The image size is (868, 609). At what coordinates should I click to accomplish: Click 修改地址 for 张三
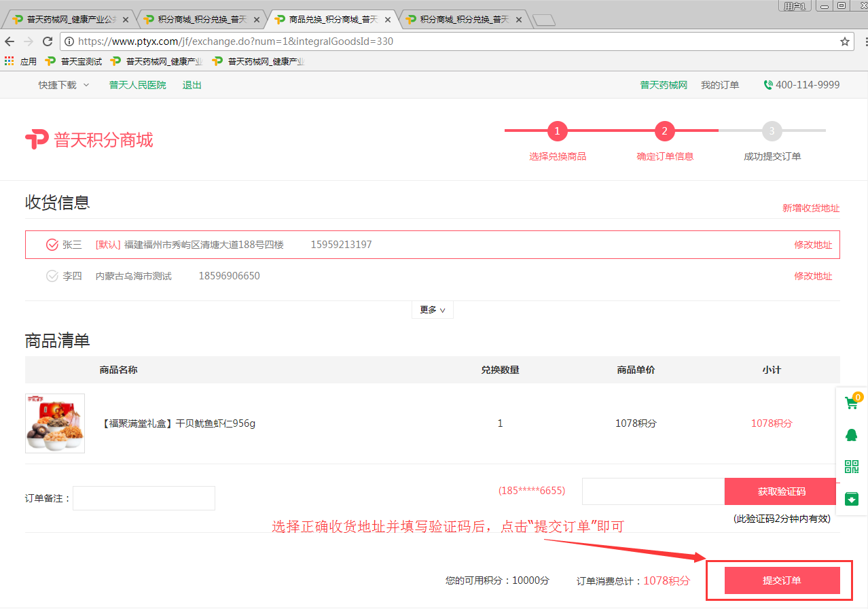pyautogui.click(x=813, y=245)
